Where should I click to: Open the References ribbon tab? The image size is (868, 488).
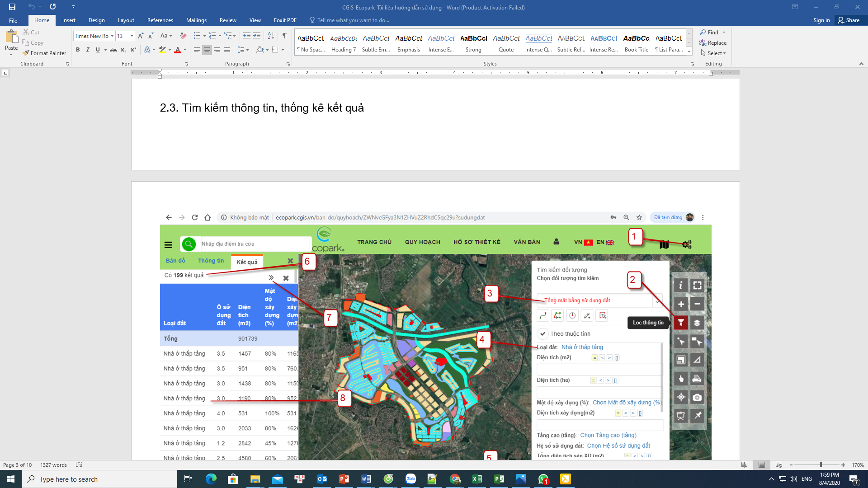coord(160,20)
